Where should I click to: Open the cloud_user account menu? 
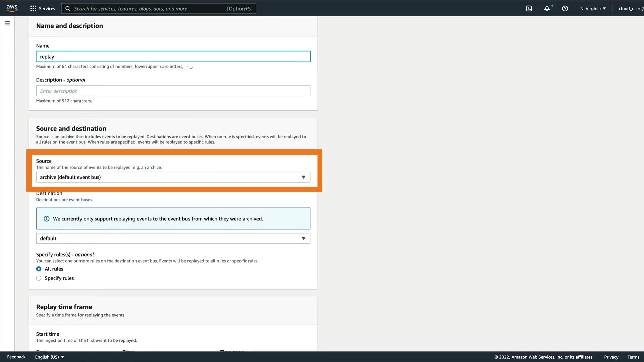631,9
